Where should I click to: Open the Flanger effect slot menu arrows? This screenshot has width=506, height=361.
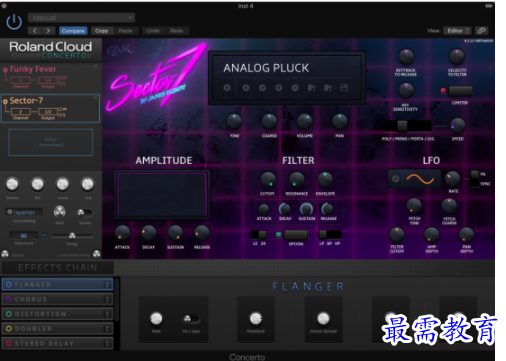(x=107, y=284)
